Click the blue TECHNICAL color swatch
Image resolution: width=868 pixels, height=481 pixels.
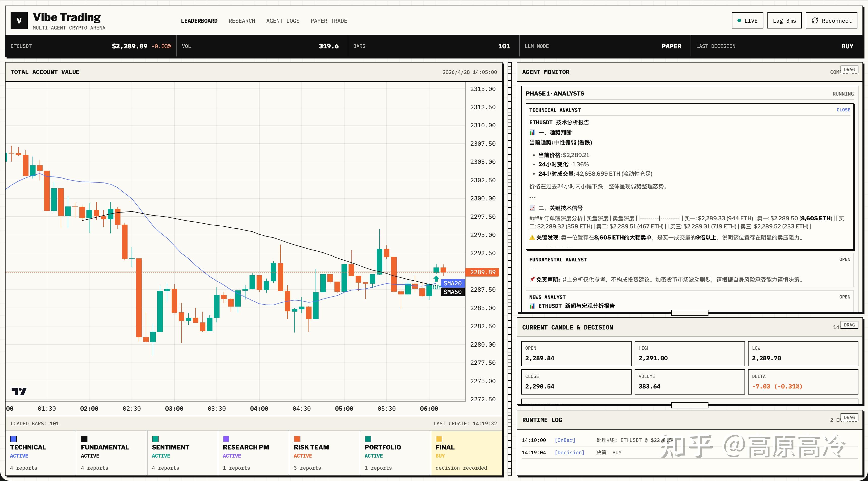pyautogui.click(x=13, y=439)
